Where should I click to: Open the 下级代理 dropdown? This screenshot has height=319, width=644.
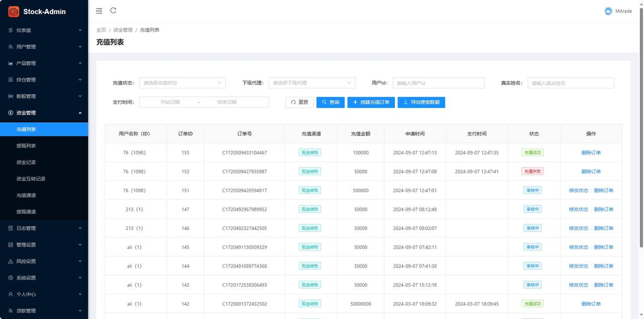(311, 83)
